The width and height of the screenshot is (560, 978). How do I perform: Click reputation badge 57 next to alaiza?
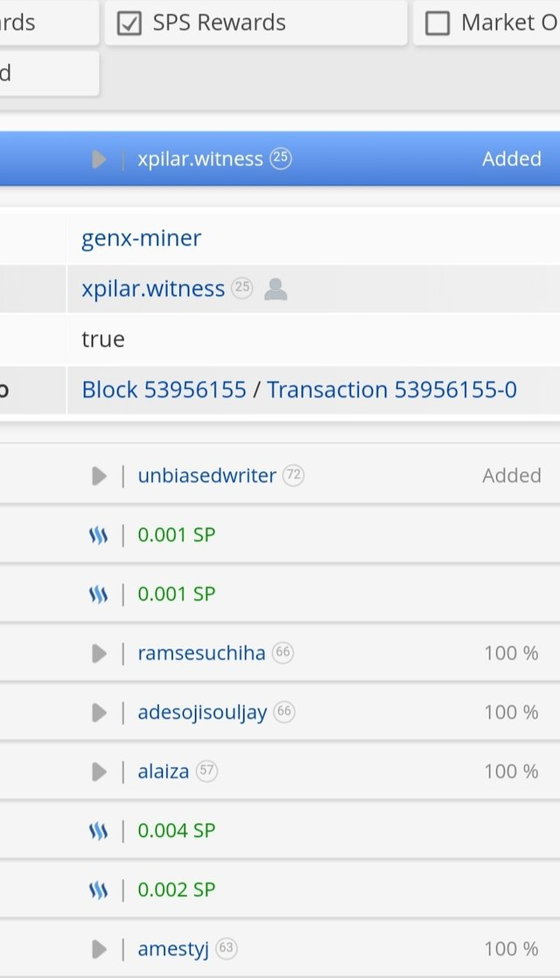click(x=206, y=771)
